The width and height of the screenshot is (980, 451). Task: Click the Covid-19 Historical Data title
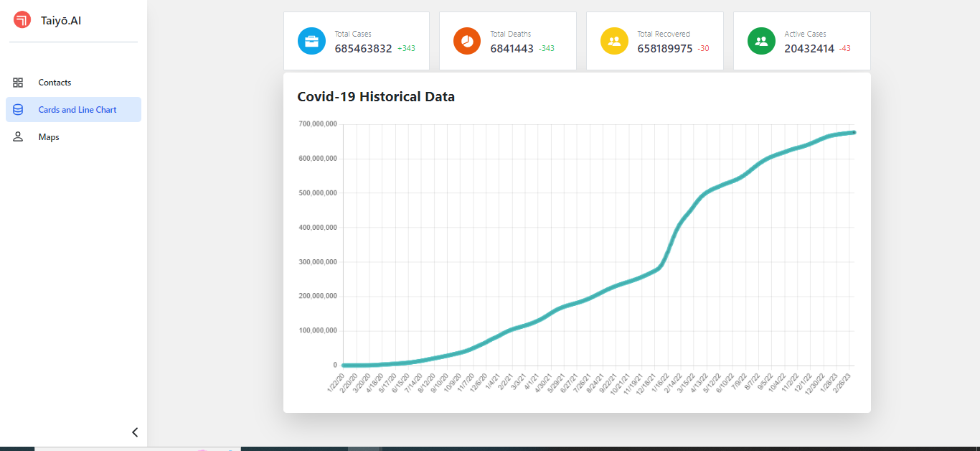pyautogui.click(x=376, y=96)
